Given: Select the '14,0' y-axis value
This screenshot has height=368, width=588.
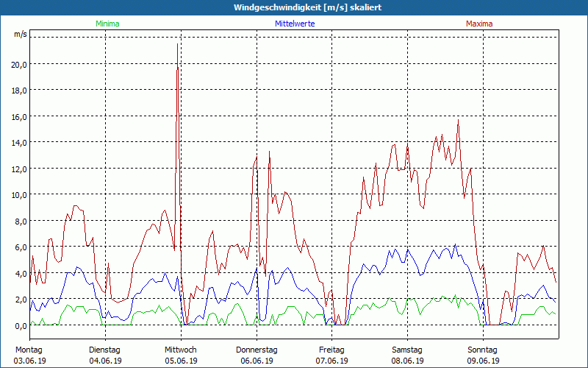Looking at the screenshot, I should coord(19,143).
